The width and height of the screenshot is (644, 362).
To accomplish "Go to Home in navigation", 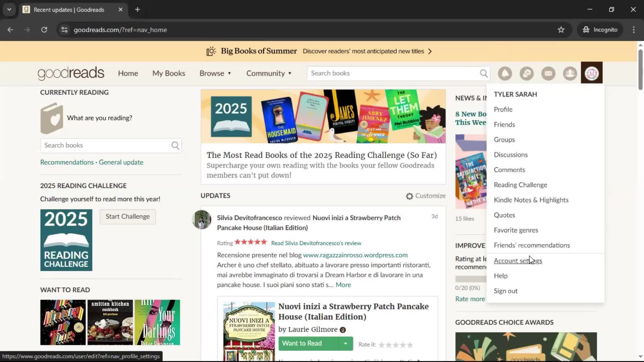I will pos(128,73).
